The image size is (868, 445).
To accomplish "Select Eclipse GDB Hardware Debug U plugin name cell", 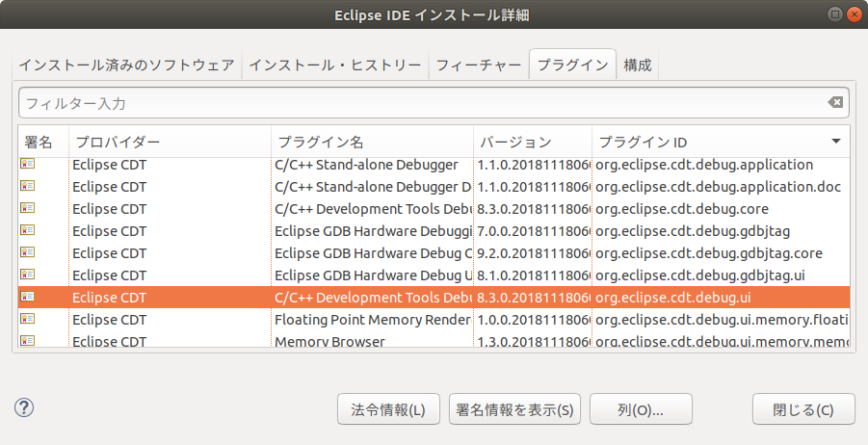I will click(373, 275).
